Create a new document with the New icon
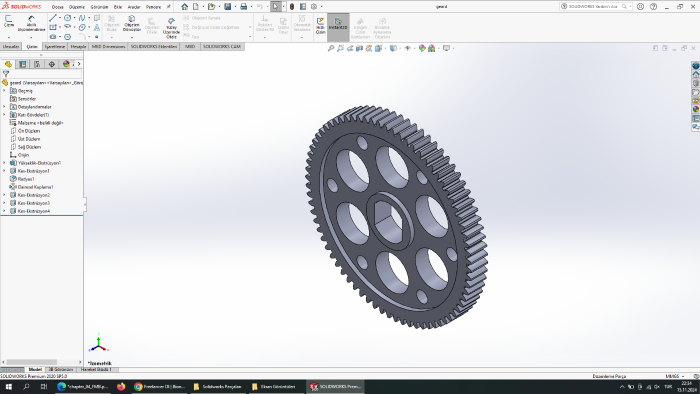 coord(196,7)
